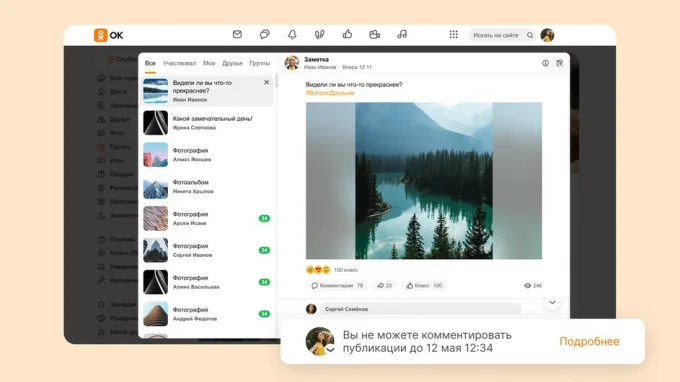This screenshot has height=382, width=680.
Task: Click Иван Иванов avatar in note header
Action: point(292,63)
